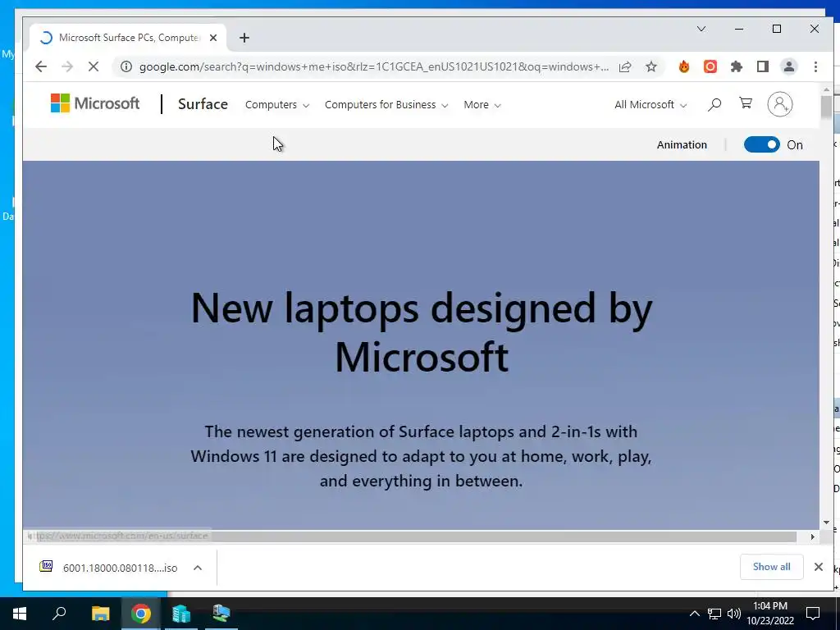
Task: Open a new tab
Action: tap(244, 38)
